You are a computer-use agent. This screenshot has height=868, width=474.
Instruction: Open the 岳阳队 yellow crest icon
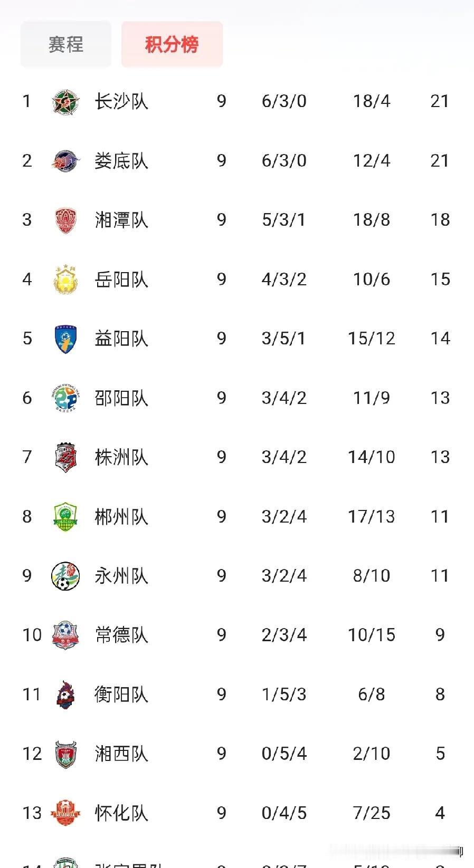click(x=66, y=279)
